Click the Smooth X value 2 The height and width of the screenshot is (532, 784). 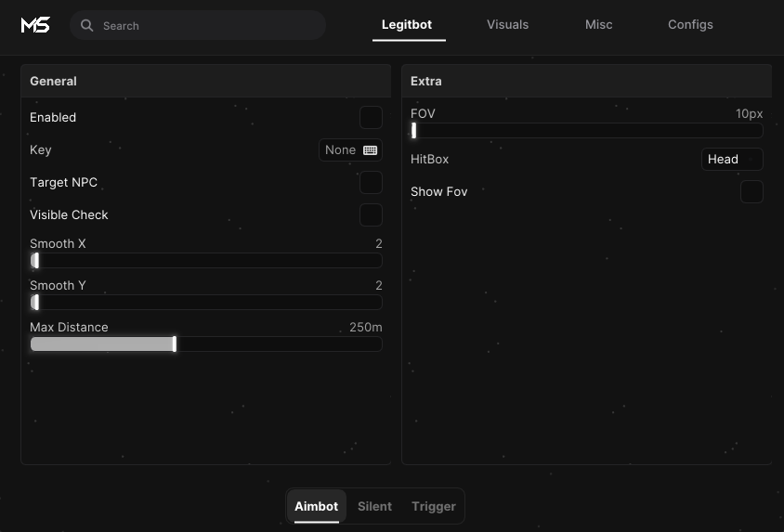click(x=378, y=244)
